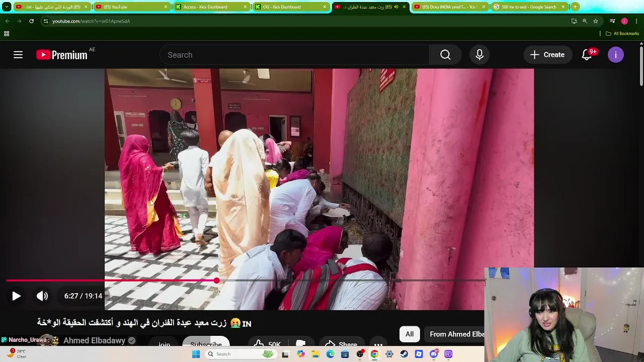
Task: Close the current playing YouTube tab
Action: [x=404, y=7]
